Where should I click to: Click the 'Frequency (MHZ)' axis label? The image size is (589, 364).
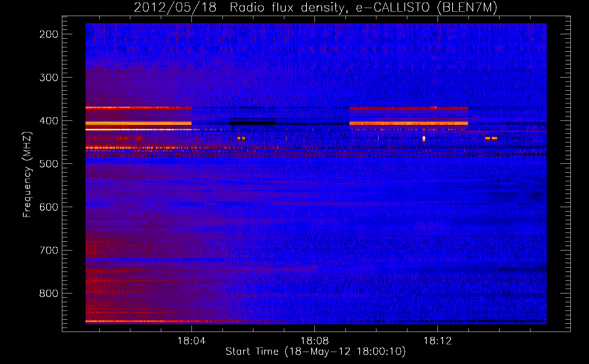pos(27,175)
